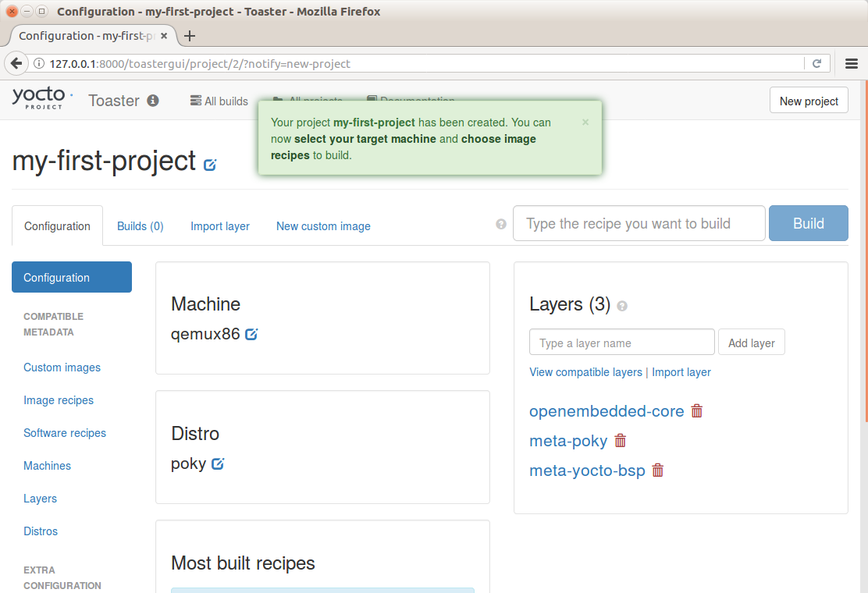The height and width of the screenshot is (593, 868).
Task: Open Software recipes in the sidebar
Action: pyautogui.click(x=65, y=432)
